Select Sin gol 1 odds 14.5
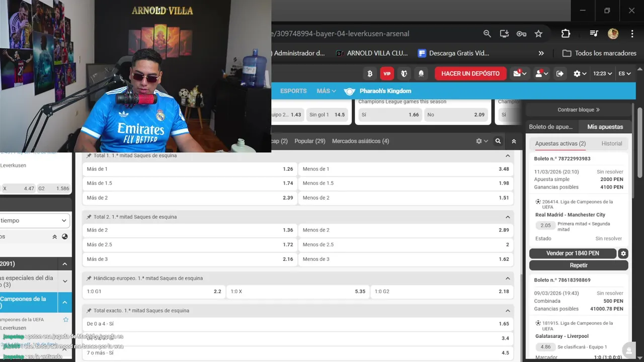644x362 pixels. pos(327,115)
